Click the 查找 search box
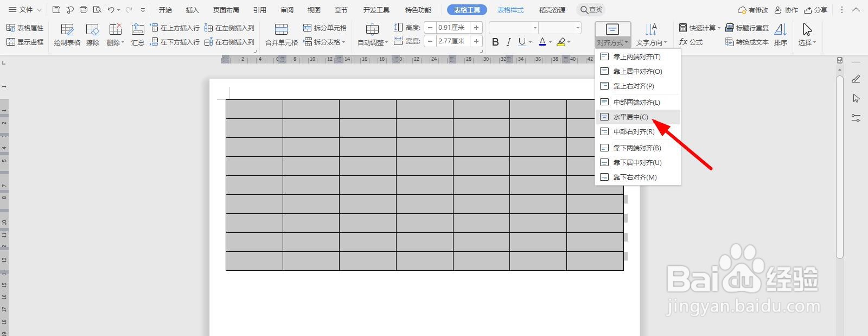 coord(591,10)
